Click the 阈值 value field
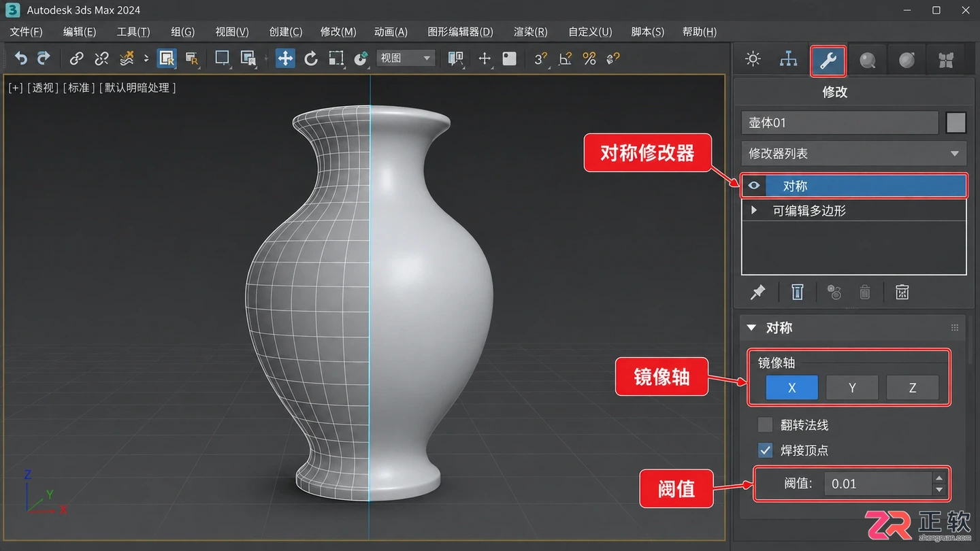Image resolution: width=980 pixels, height=551 pixels. pyautogui.click(x=877, y=484)
